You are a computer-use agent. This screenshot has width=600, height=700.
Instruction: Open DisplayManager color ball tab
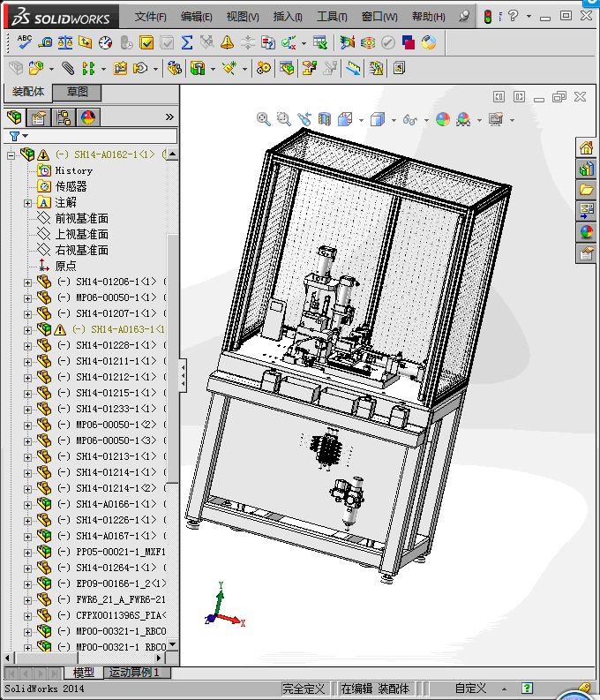[88, 117]
